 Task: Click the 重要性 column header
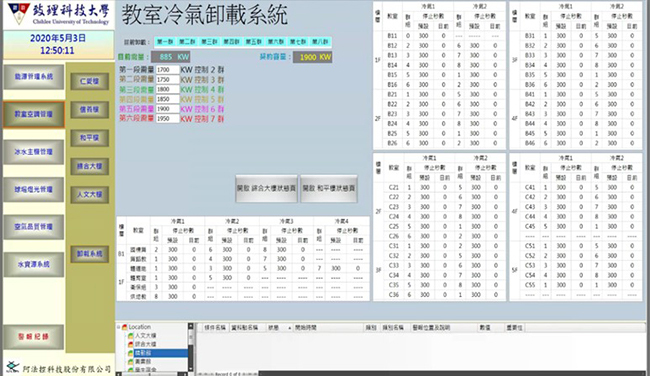515,327
